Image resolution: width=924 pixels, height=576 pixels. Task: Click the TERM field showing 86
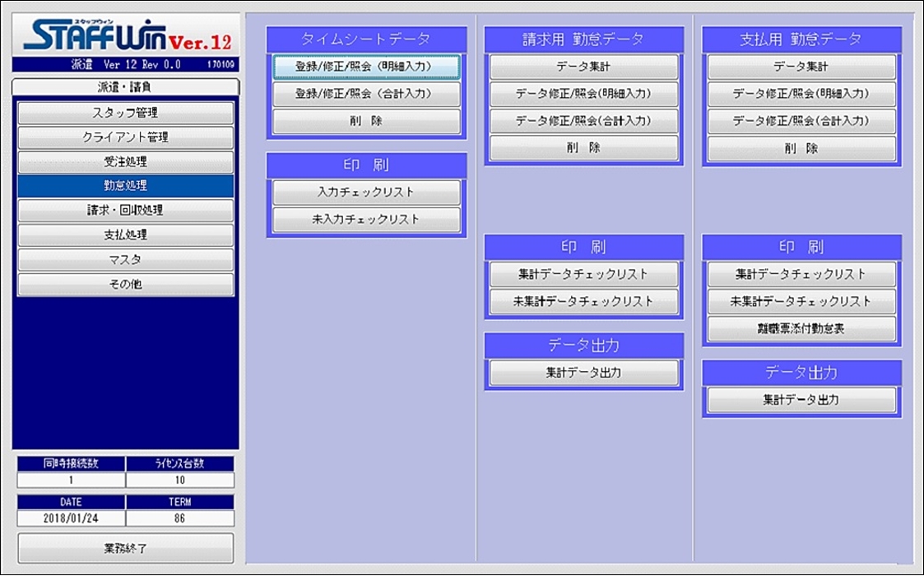[x=179, y=519]
